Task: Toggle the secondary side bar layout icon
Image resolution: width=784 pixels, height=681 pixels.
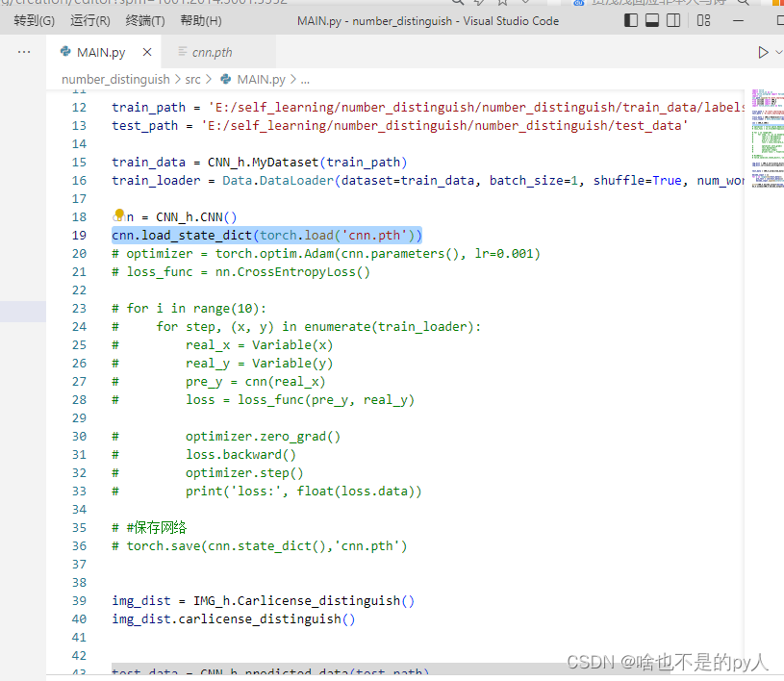Action: click(x=673, y=20)
